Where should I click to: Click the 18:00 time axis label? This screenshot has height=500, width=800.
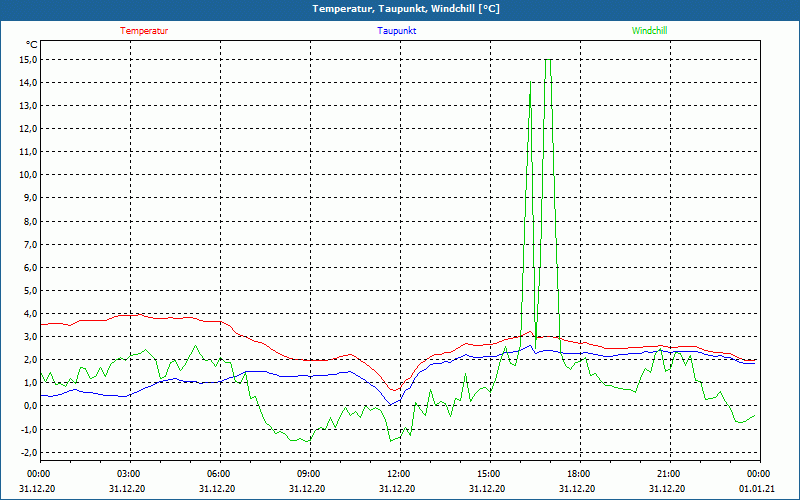coord(580,474)
